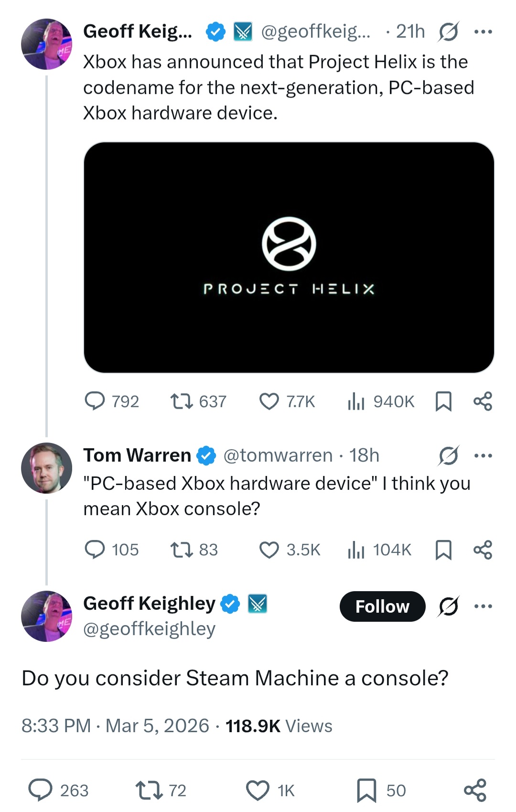Follow Geoff Keighley
This screenshot has height=812, width=516.
[x=382, y=606]
